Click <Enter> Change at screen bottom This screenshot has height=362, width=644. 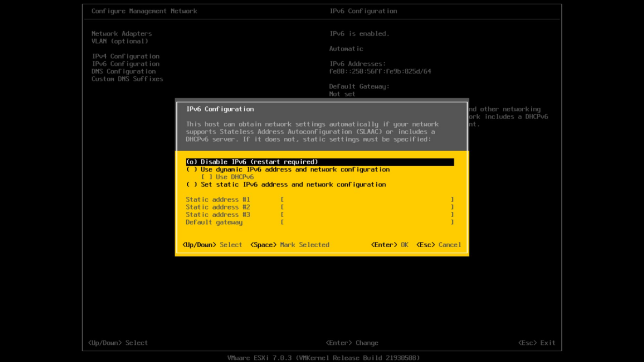tap(352, 343)
